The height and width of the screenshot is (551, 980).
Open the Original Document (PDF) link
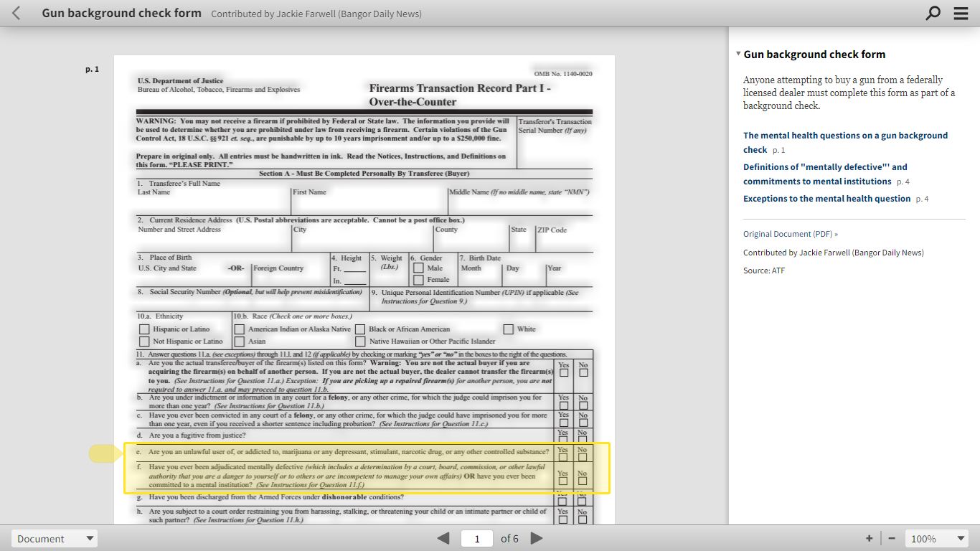(x=790, y=234)
